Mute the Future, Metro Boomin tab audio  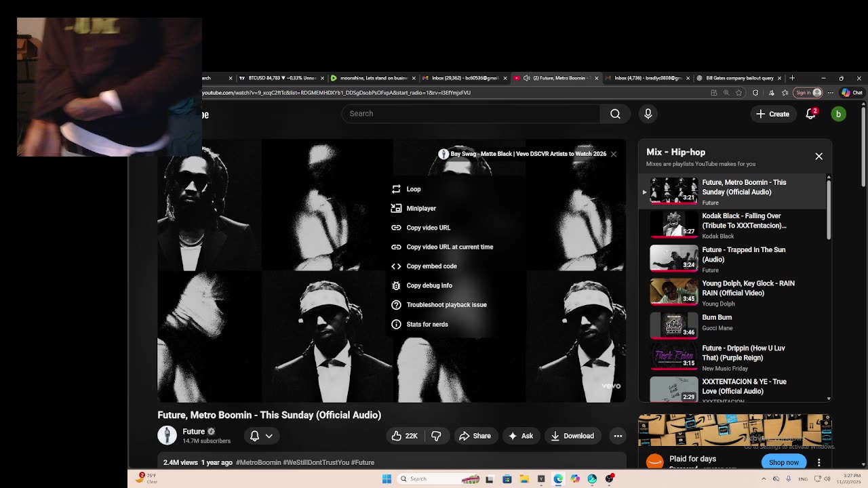(x=526, y=78)
